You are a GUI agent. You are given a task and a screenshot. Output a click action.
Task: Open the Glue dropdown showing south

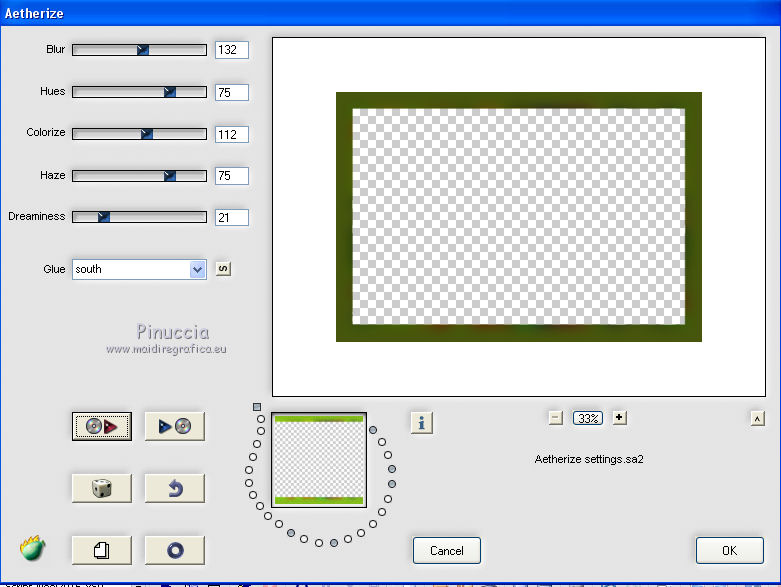[139, 269]
